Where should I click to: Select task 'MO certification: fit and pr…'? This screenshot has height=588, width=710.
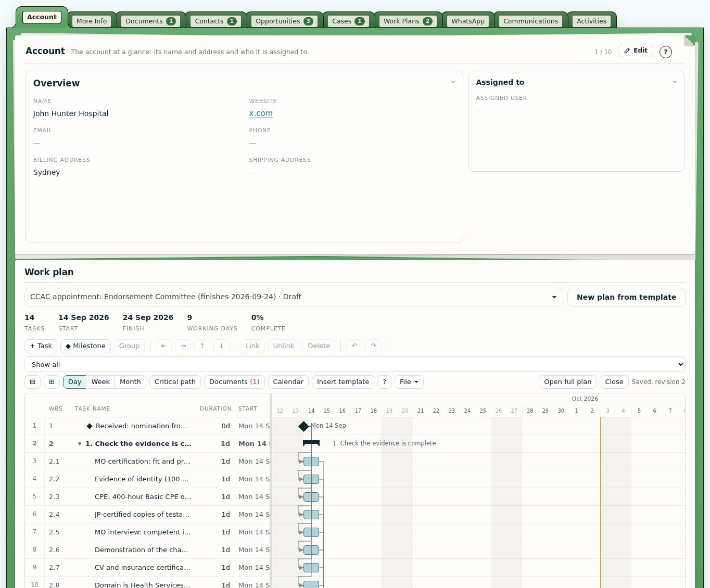coord(147,462)
